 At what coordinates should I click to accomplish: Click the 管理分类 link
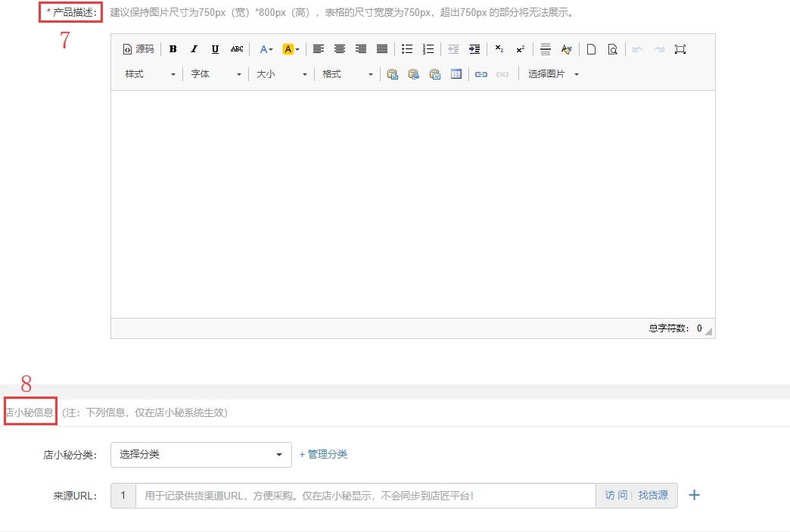point(323,454)
